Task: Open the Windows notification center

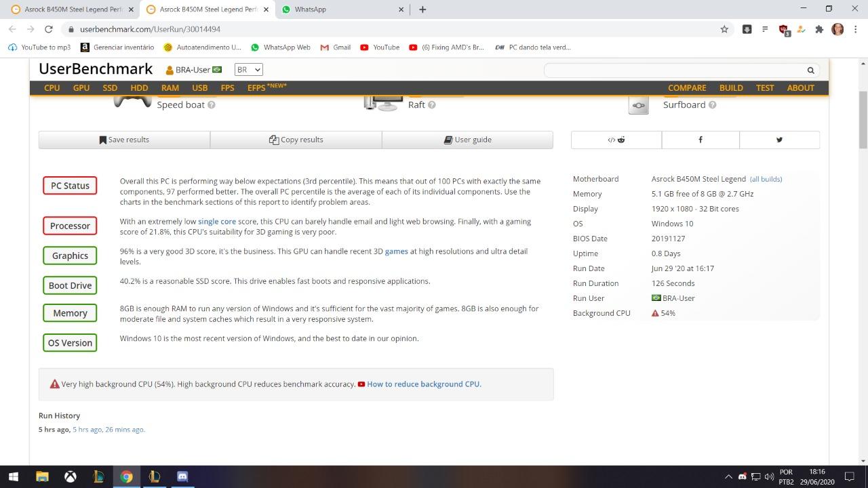Action: tap(849, 476)
